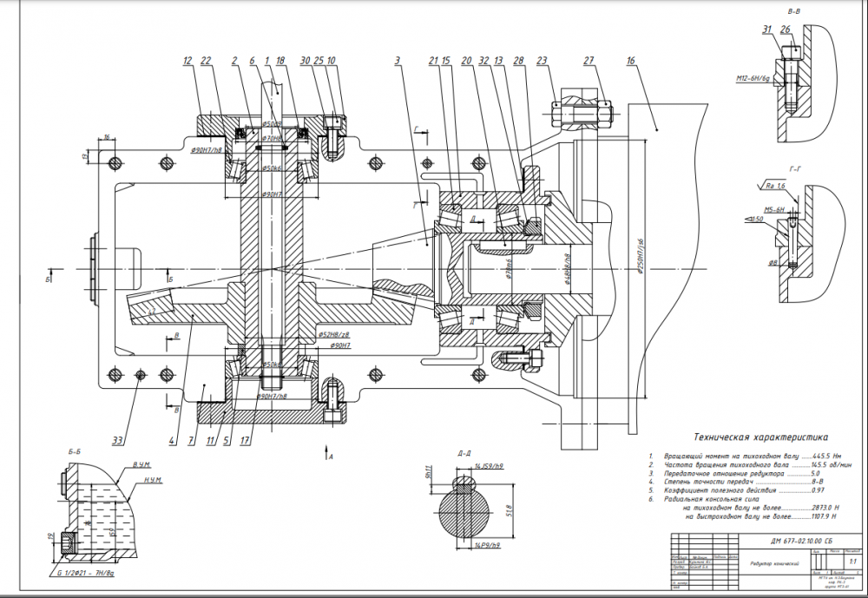Click the ДМ 677-02.10.00 СБ title block code
This screenshot has width=868, height=598.
[801, 541]
